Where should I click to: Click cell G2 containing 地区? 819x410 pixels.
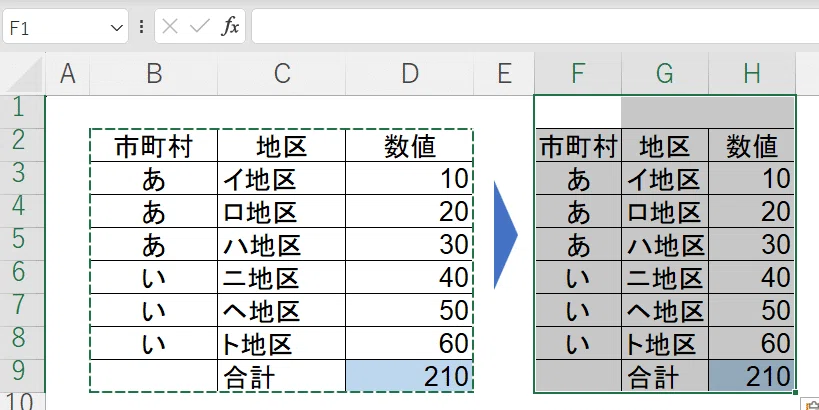(x=665, y=145)
